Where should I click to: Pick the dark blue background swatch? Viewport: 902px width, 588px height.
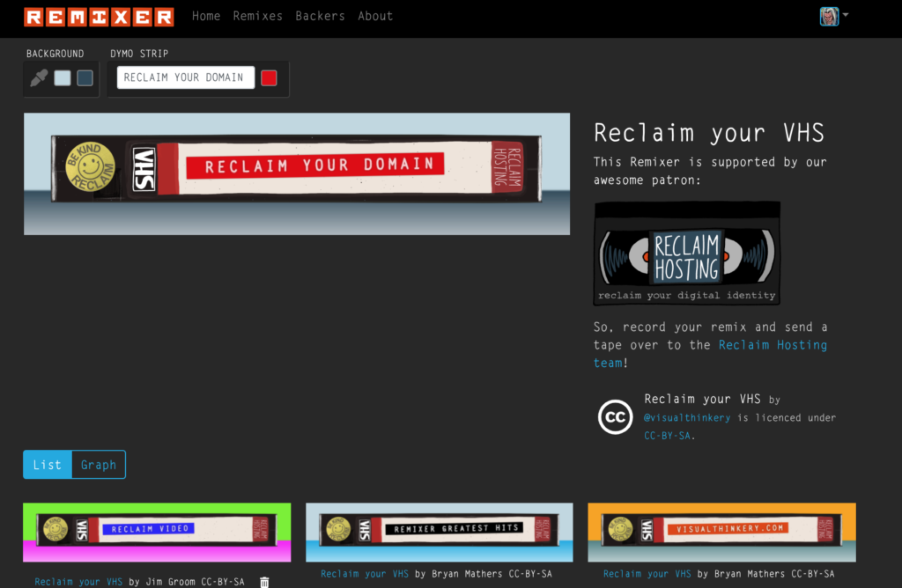[85, 77]
